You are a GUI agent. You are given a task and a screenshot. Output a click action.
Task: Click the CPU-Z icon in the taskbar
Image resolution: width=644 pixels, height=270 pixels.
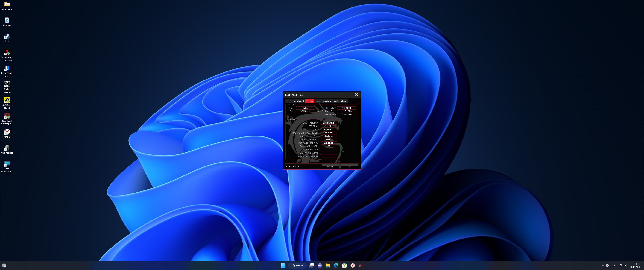361,265
